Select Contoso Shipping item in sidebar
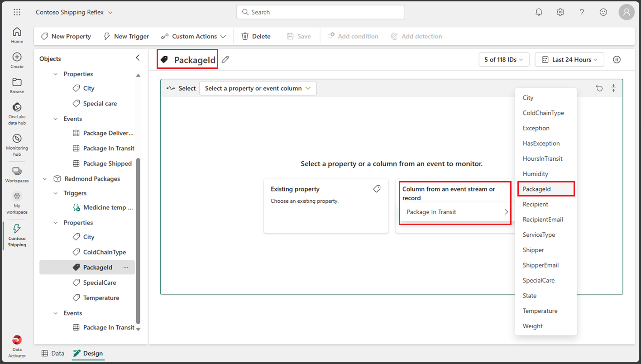641x364 pixels. [17, 235]
